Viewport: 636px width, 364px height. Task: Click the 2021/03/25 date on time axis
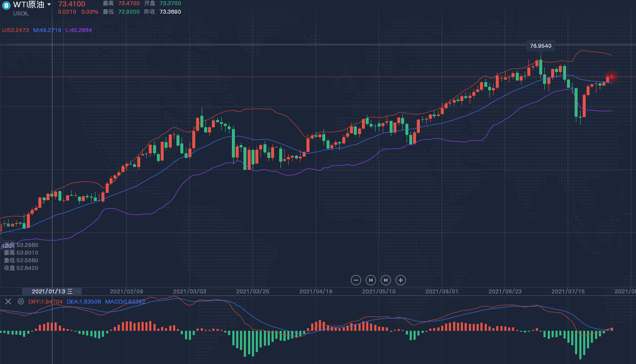pos(252,291)
